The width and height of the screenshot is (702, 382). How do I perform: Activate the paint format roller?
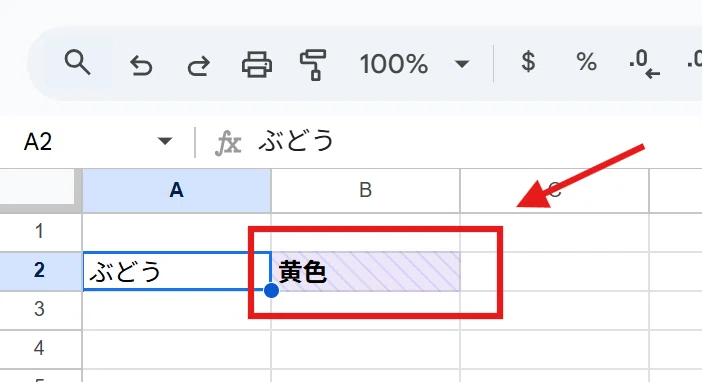click(x=313, y=65)
